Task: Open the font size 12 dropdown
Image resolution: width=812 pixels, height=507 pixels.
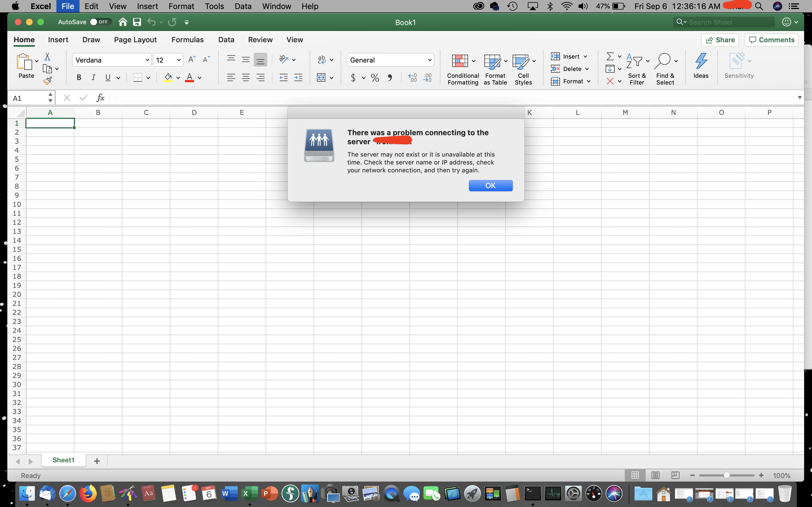Action: coord(179,60)
